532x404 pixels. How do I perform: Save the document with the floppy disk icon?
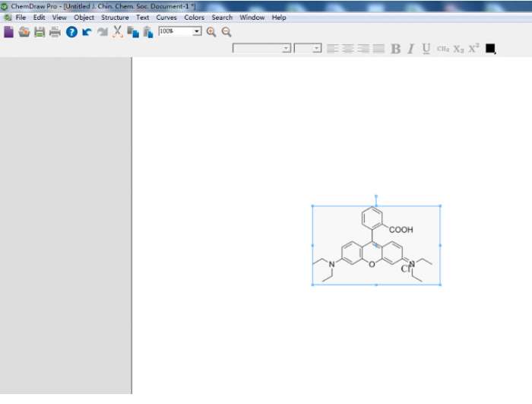tap(40, 32)
